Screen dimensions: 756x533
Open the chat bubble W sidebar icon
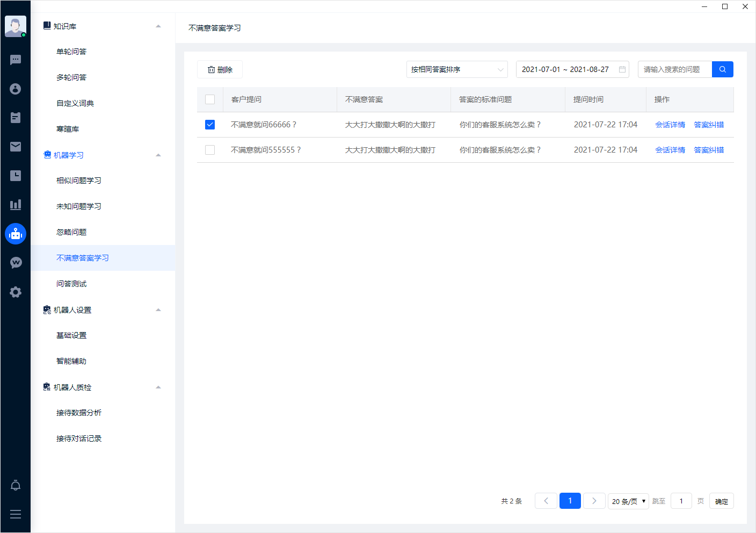click(16, 263)
